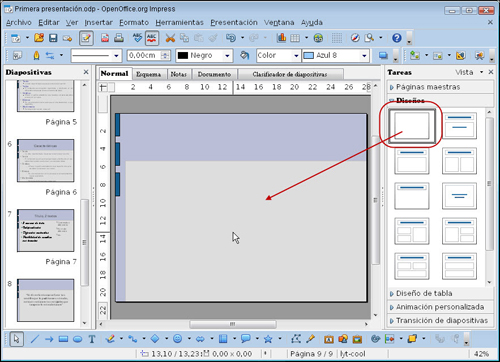The image size is (500, 362).
Task: Open the Formato menu
Action: click(x=134, y=22)
